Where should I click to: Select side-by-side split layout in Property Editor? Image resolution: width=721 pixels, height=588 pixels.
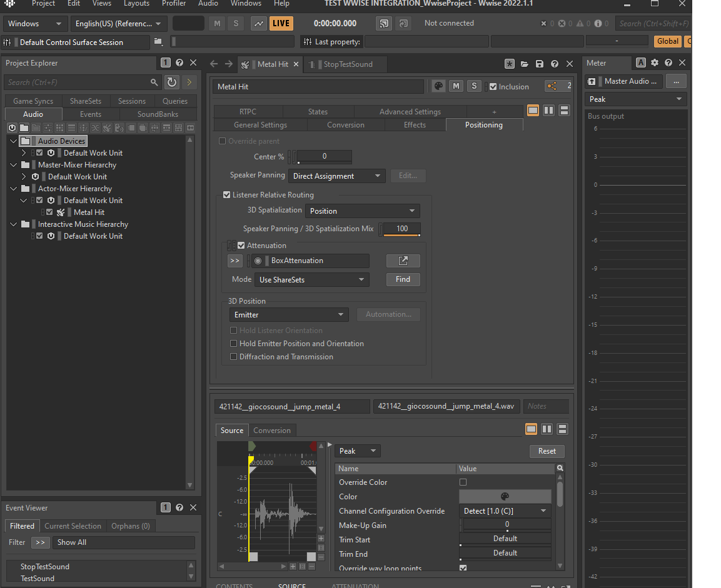pos(548,110)
